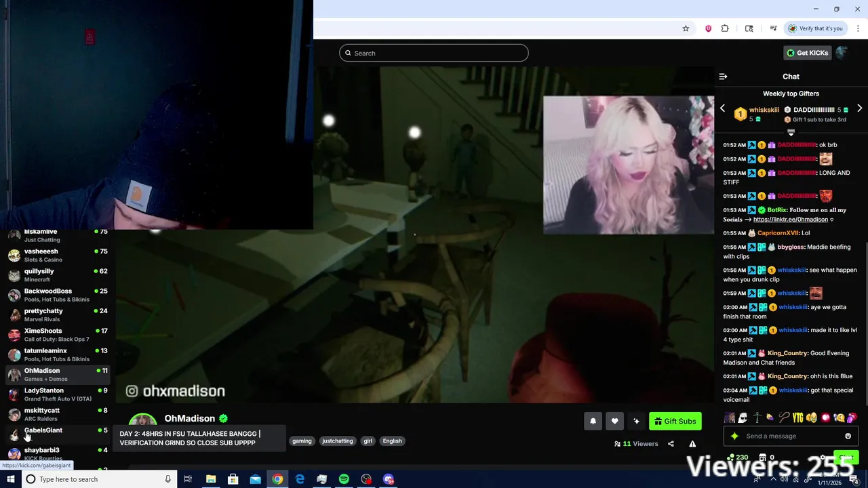
Task: Click the girl tag
Action: [368, 441]
